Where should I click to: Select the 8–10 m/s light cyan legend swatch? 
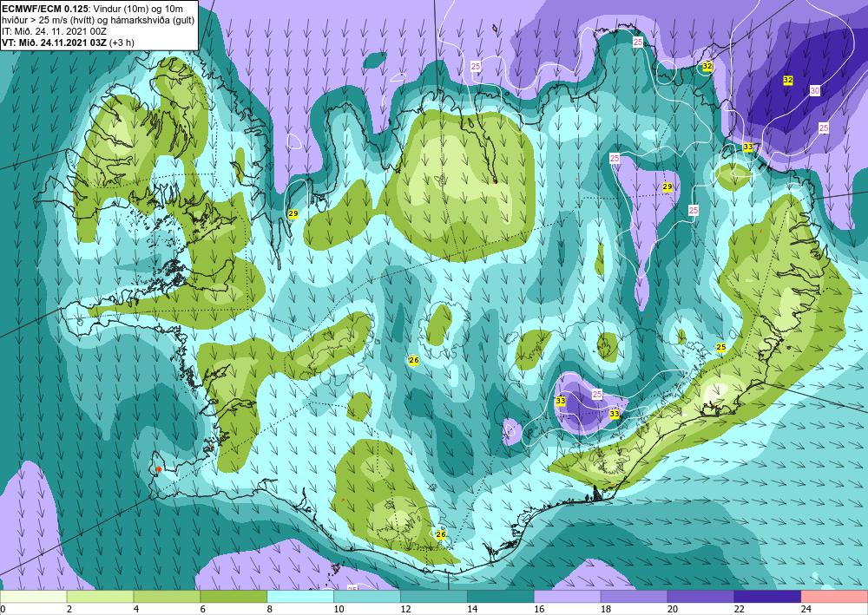point(300,597)
